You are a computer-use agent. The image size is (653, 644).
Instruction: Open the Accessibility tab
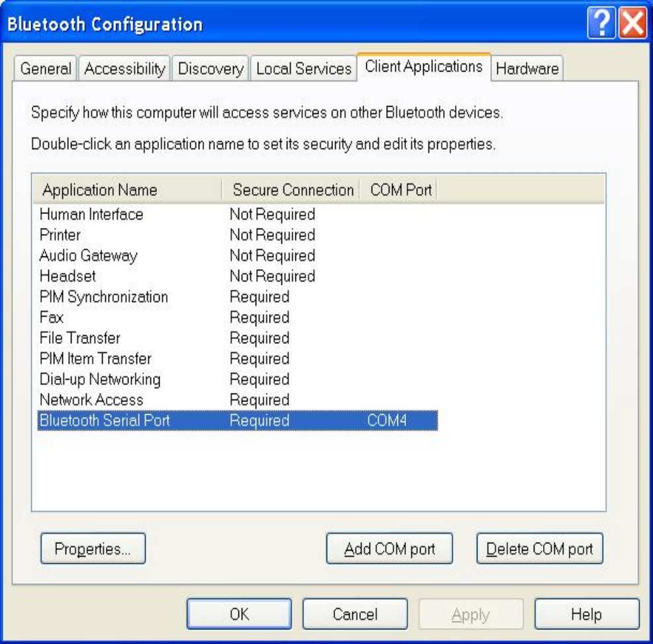125,68
